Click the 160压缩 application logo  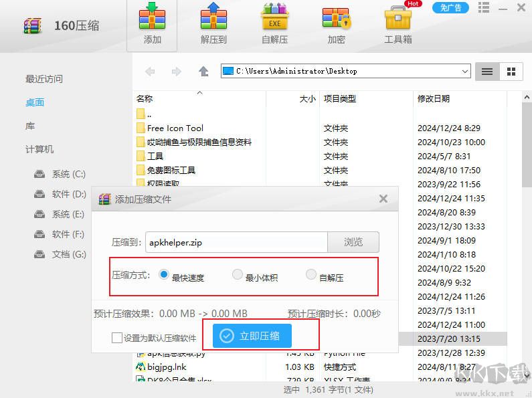[x=33, y=26]
